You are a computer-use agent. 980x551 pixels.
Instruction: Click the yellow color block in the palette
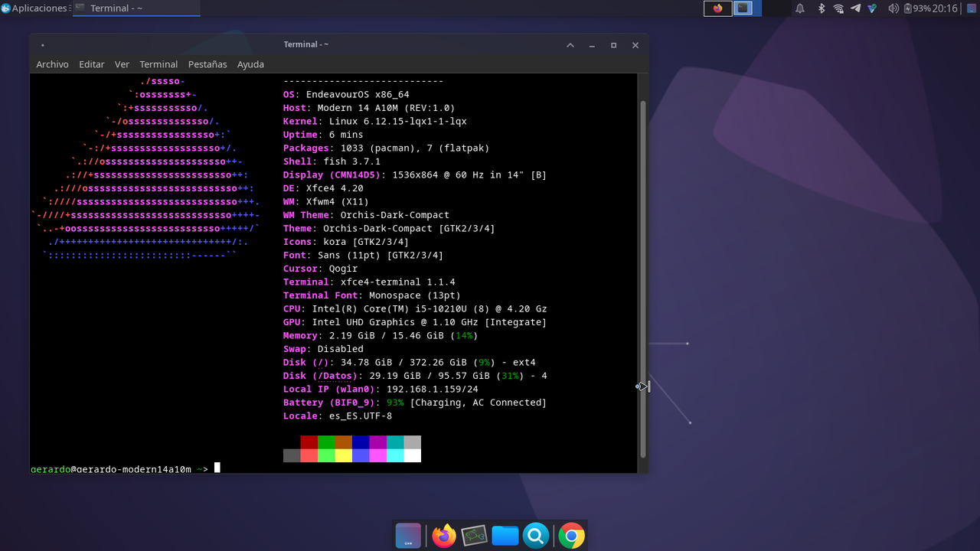(x=344, y=455)
